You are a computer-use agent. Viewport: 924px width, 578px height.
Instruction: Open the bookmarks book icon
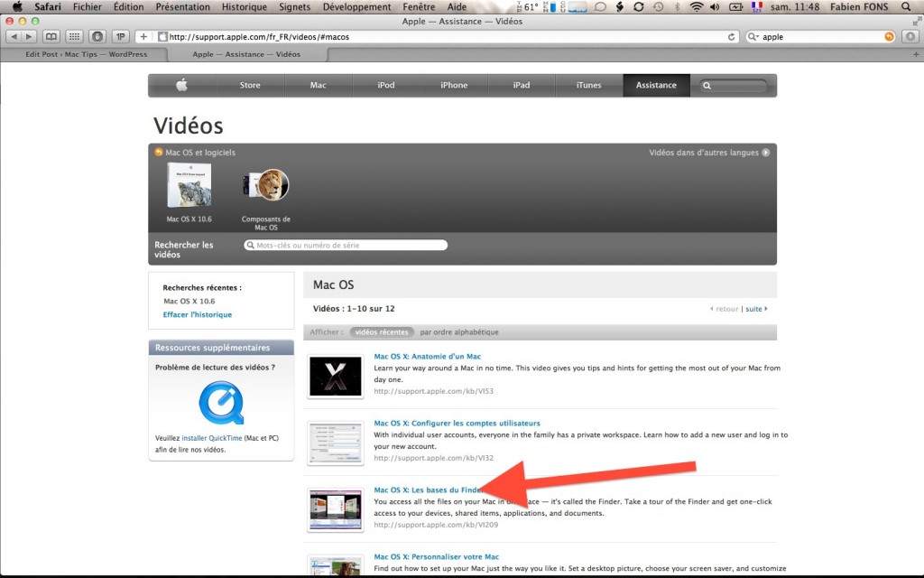51,36
